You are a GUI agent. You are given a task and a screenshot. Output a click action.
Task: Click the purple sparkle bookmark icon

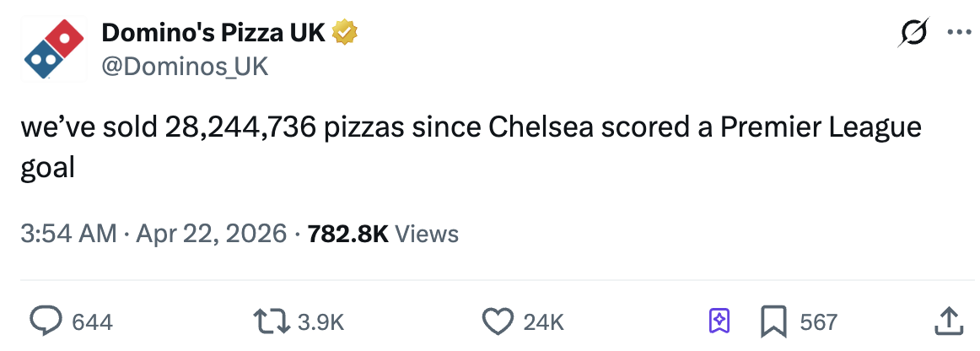(x=719, y=321)
